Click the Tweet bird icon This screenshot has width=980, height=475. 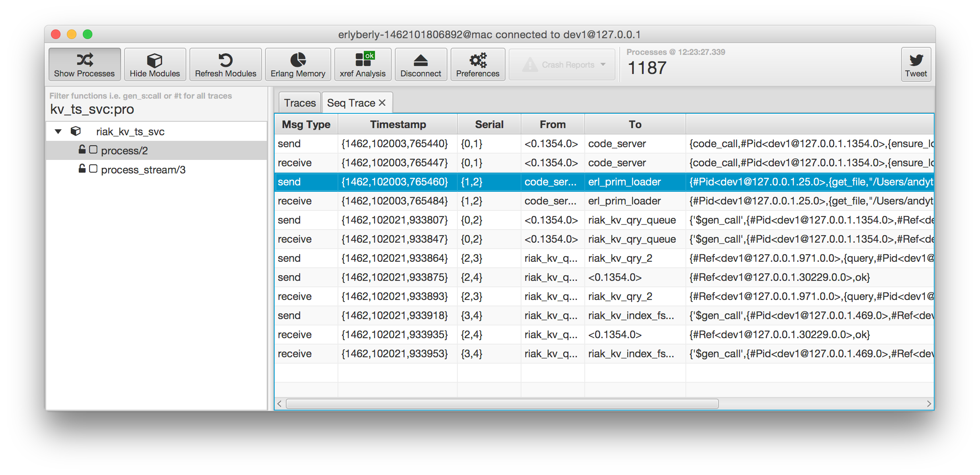tap(916, 60)
